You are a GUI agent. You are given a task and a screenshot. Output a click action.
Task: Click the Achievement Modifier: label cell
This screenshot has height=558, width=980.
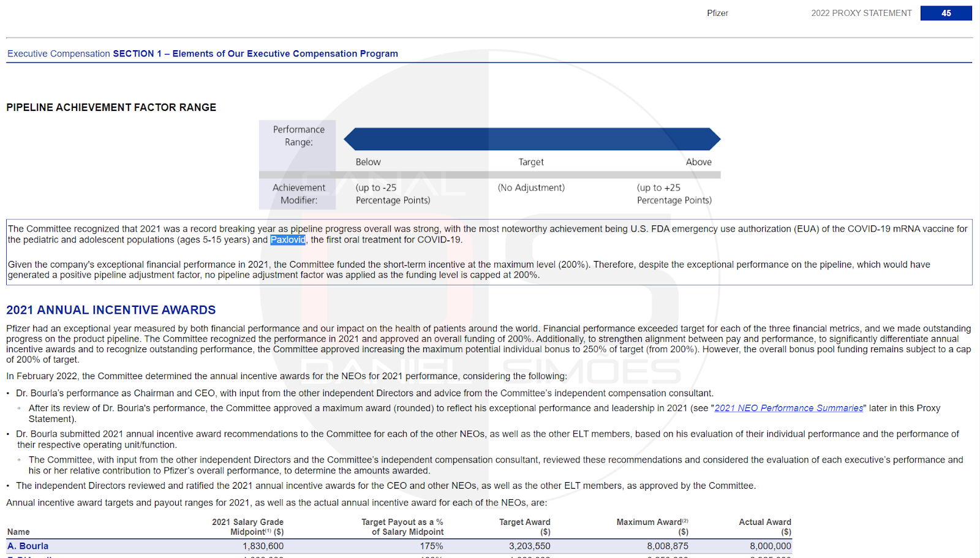pos(298,194)
